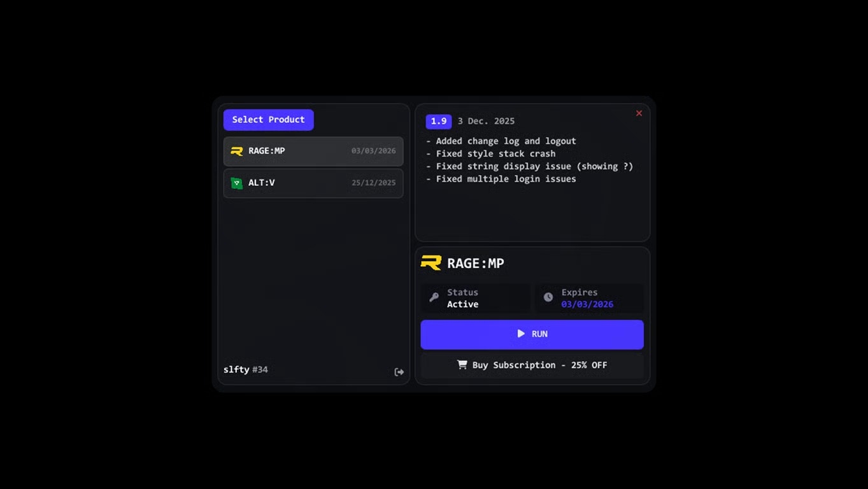Click the green ALT:V icon

(x=236, y=183)
